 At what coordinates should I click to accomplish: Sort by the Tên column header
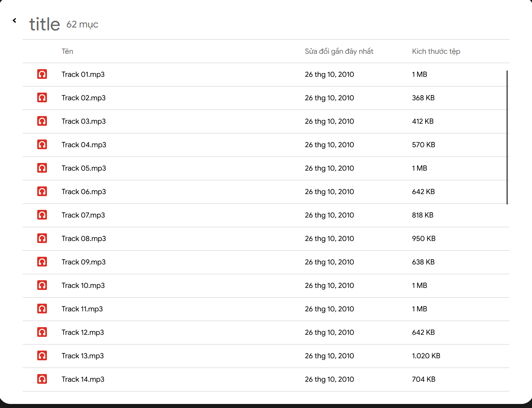(68, 51)
